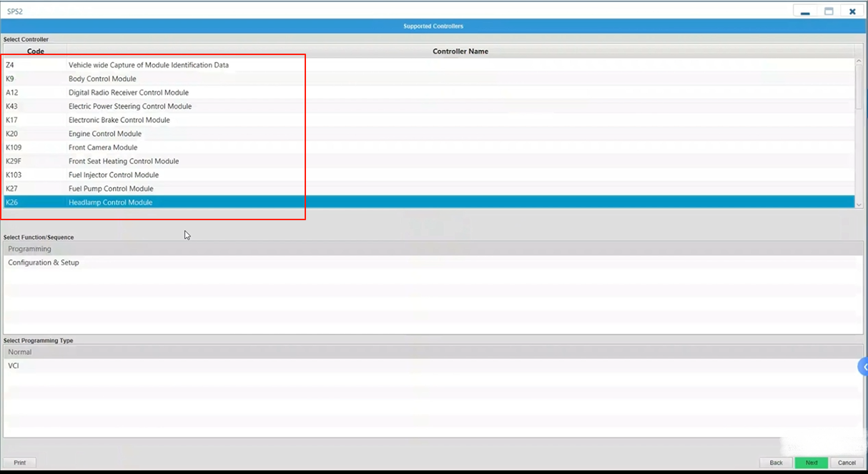Choose the Front Camera Module entry

(103, 147)
